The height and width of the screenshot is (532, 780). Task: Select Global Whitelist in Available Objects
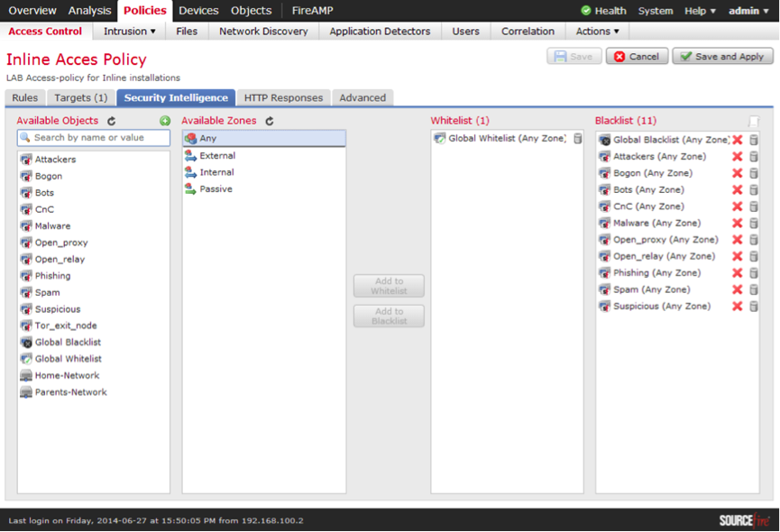point(94,359)
